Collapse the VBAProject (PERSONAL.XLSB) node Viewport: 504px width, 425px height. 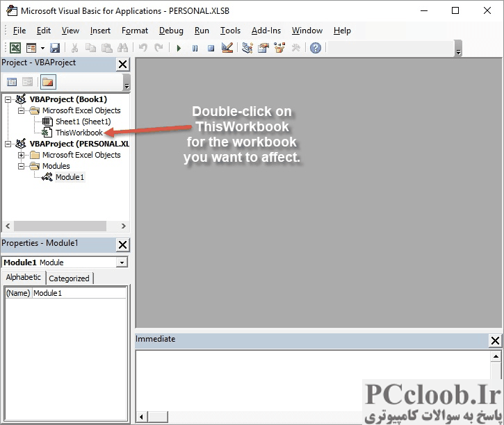point(8,144)
